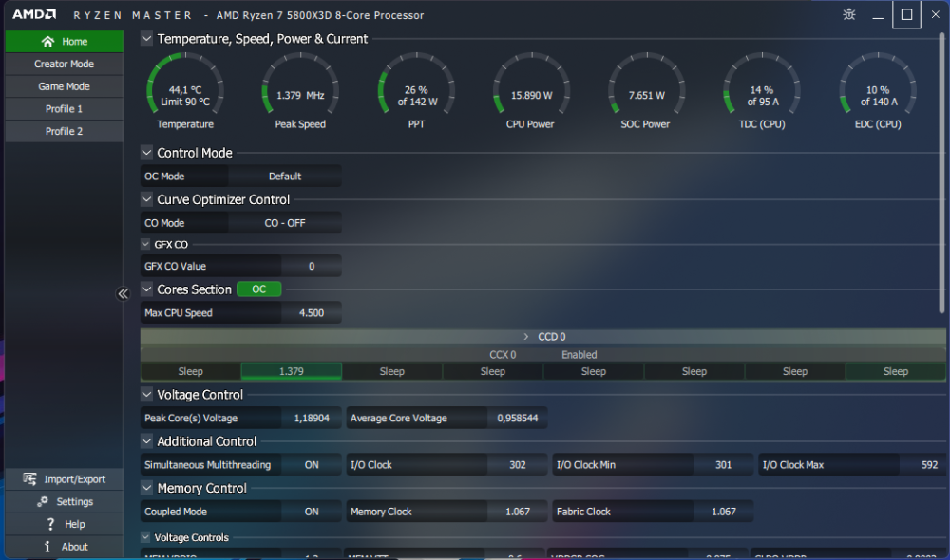Select Profile 1
Screen dimensions: 950x560
pyautogui.click(x=65, y=108)
